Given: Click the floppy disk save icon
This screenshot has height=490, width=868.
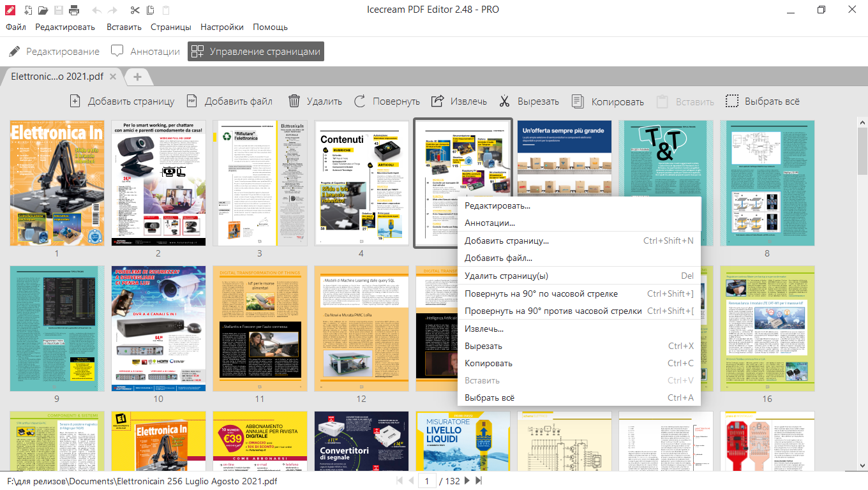Looking at the screenshot, I should pos(59,10).
